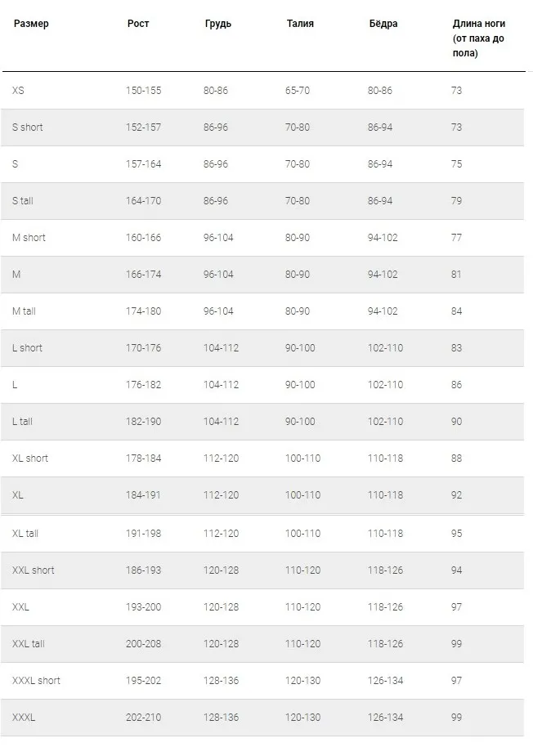Click height value 176-182 in L row
Image resolution: width=533 pixels, height=756 pixels.
143,385
